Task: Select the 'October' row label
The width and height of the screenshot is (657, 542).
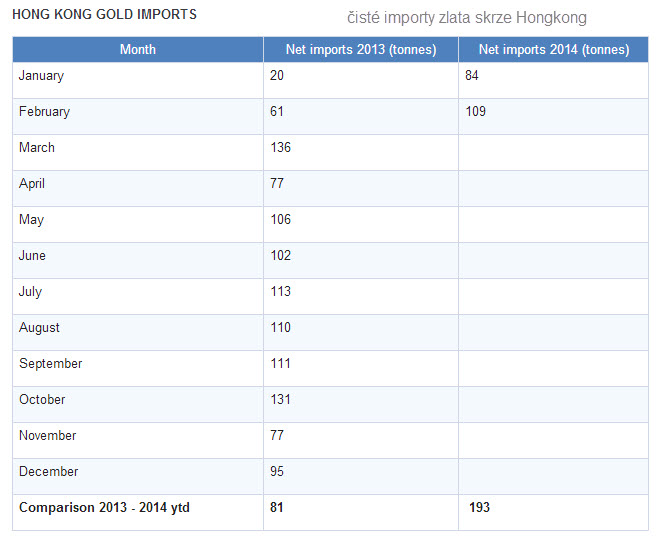Action: (42, 400)
